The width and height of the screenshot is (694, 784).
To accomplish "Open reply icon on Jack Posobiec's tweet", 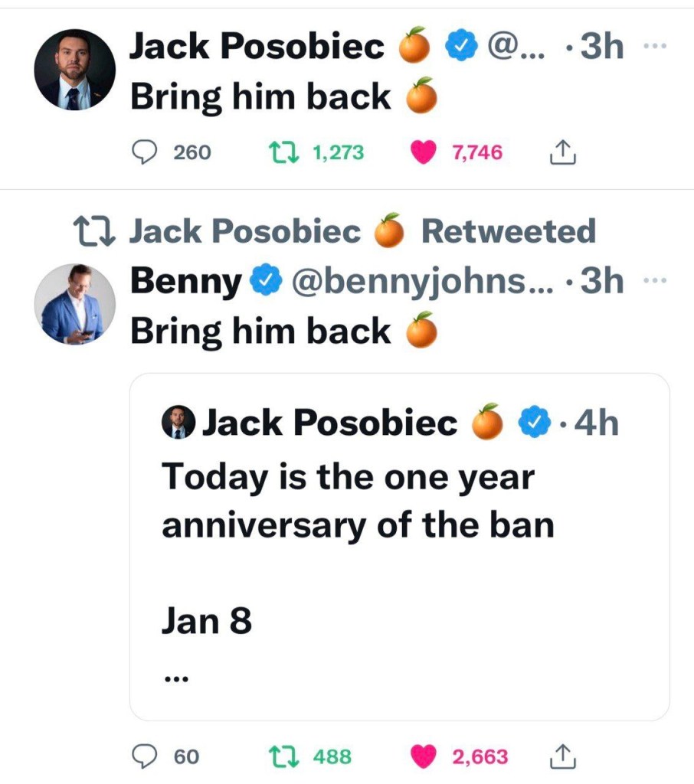I will pos(144,152).
